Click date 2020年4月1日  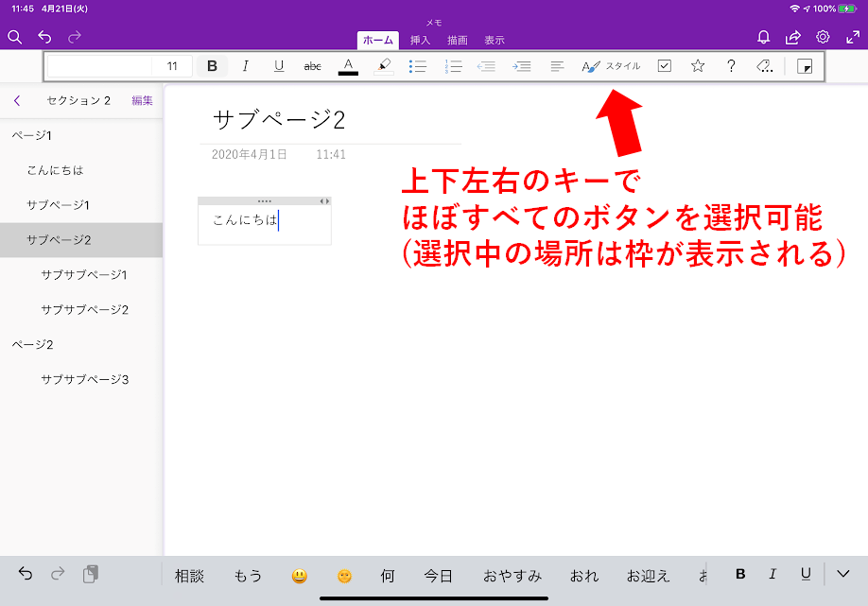[x=249, y=154]
